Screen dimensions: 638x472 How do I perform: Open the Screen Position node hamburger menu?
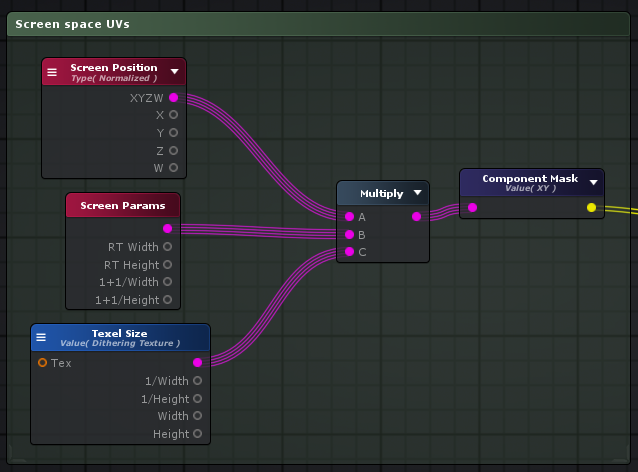(52, 72)
